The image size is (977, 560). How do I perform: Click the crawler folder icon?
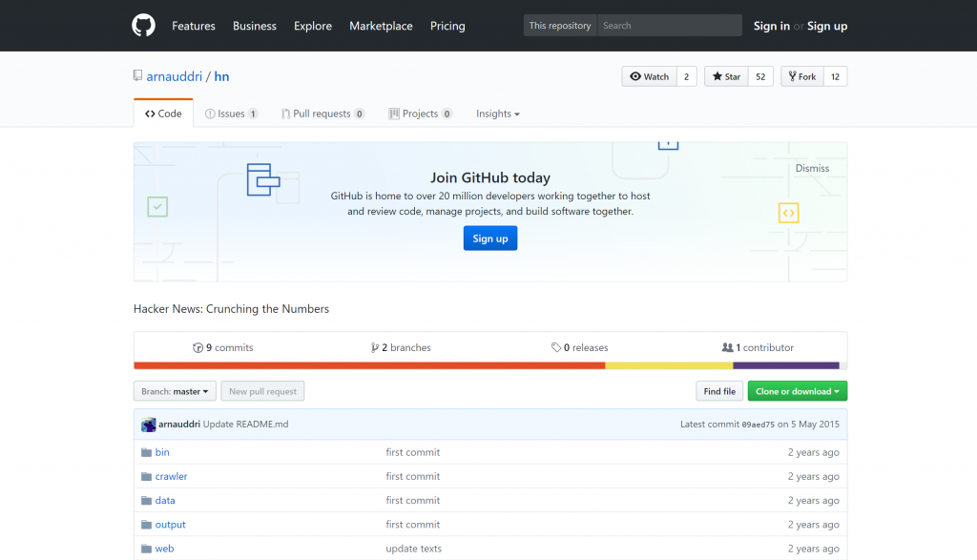(147, 476)
